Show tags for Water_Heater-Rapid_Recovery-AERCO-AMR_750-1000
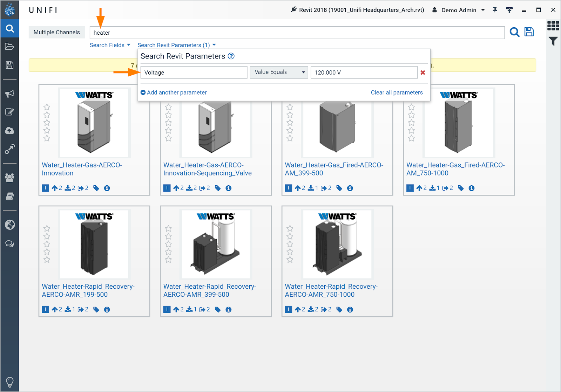 point(339,310)
